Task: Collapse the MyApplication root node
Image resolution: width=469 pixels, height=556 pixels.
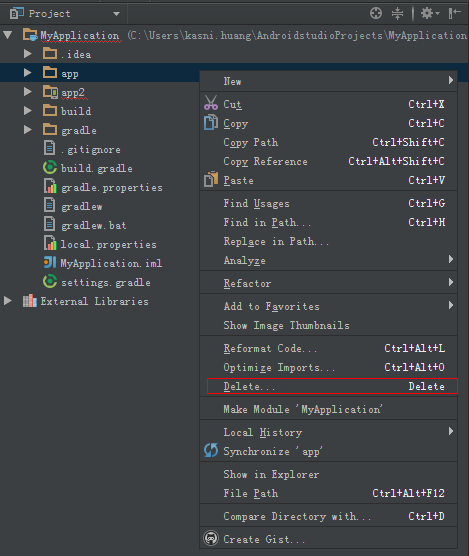Action: pyautogui.click(x=7, y=35)
